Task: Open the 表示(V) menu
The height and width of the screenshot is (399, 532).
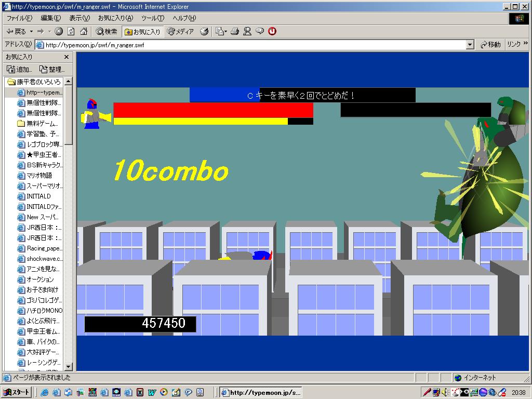Action: click(x=79, y=18)
